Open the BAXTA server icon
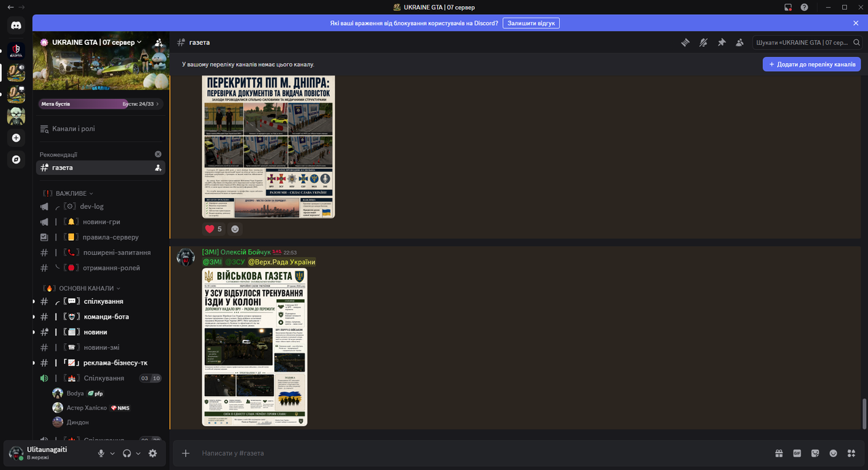This screenshot has height=470, width=868. (16, 50)
